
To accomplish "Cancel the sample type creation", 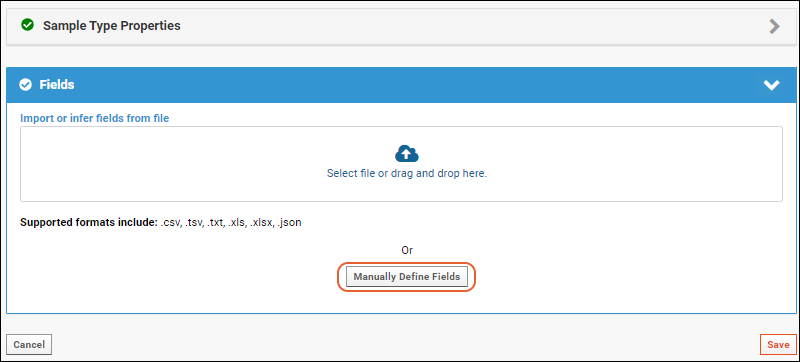I will [29, 345].
